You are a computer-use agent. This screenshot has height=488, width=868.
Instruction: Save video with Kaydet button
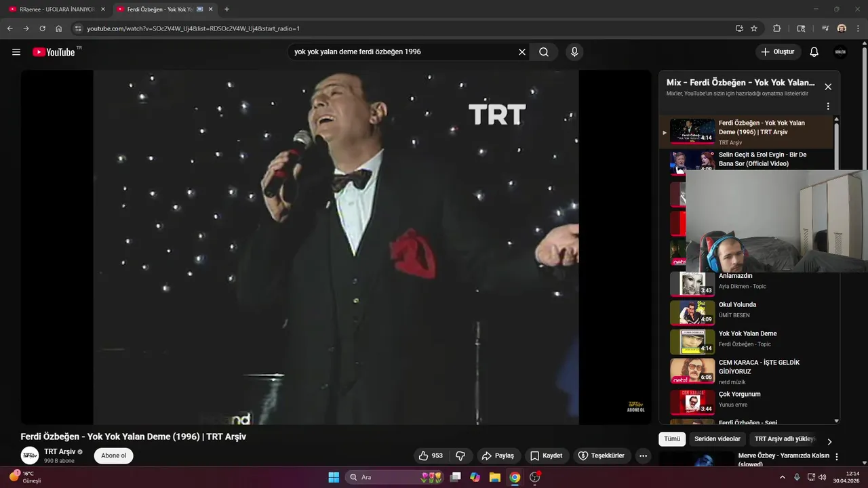tap(547, 455)
